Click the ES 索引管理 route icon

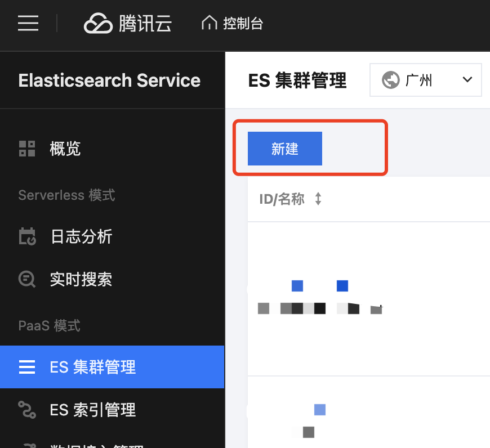[x=27, y=409]
